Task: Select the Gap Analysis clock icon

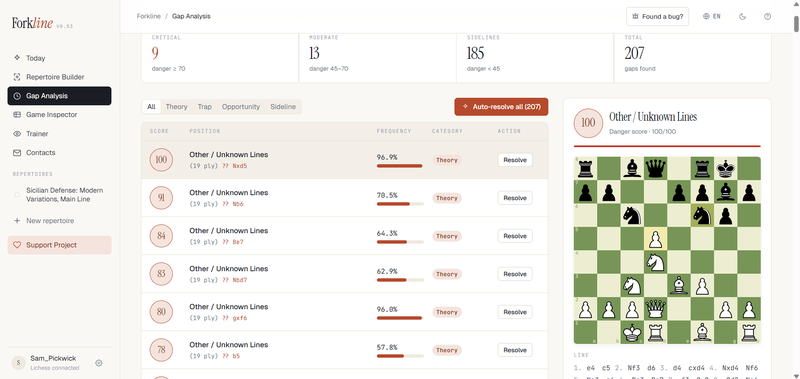Action: (17, 96)
